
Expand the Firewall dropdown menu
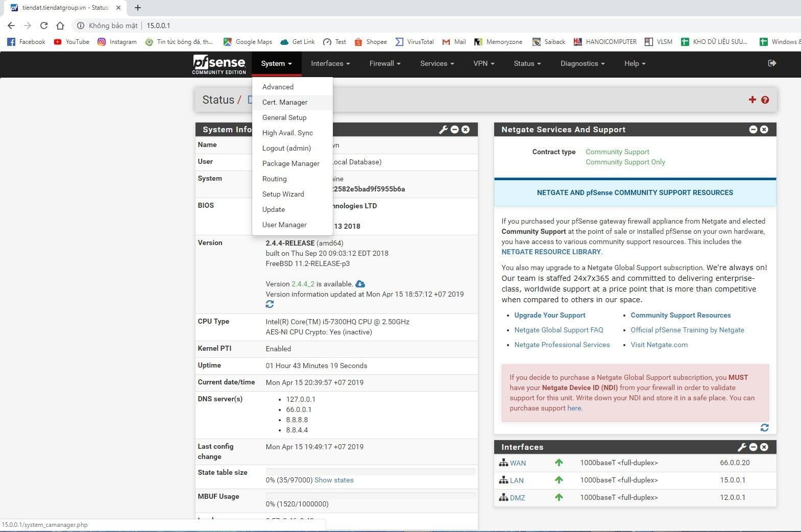coord(384,63)
